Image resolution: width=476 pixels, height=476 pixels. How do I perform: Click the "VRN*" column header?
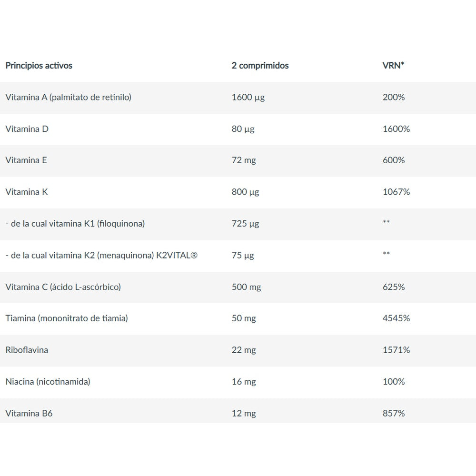point(393,66)
